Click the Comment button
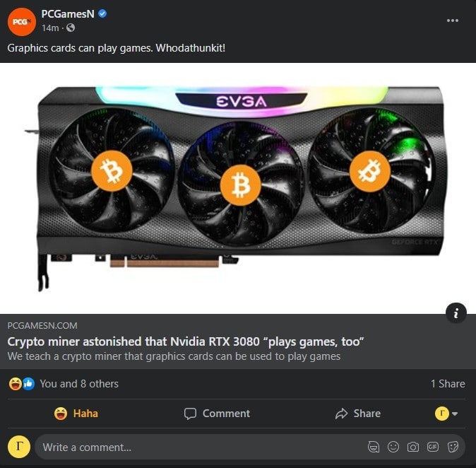This screenshot has width=476, height=468. [x=217, y=414]
